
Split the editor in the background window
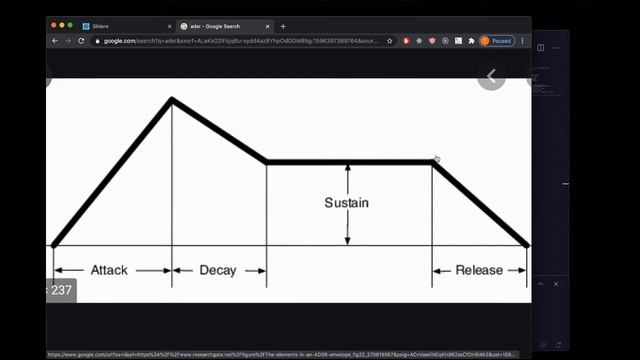coord(541,48)
